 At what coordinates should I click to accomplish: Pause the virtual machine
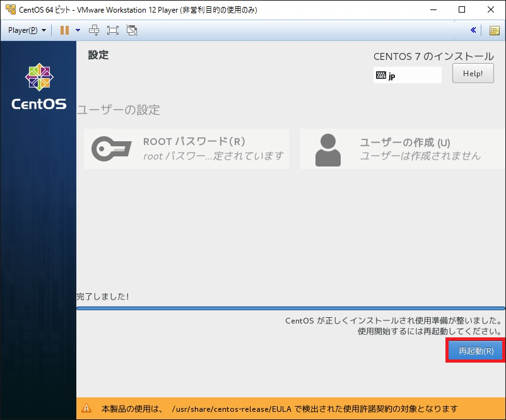64,30
